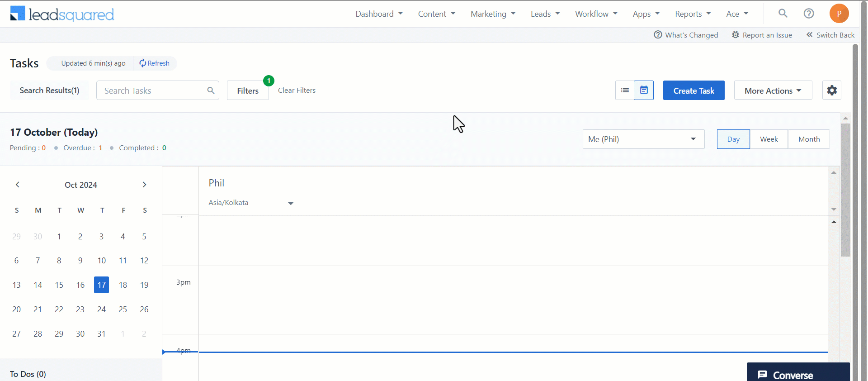Open the Filters button
Screen dimensions: 868x381
coord(248,90)
